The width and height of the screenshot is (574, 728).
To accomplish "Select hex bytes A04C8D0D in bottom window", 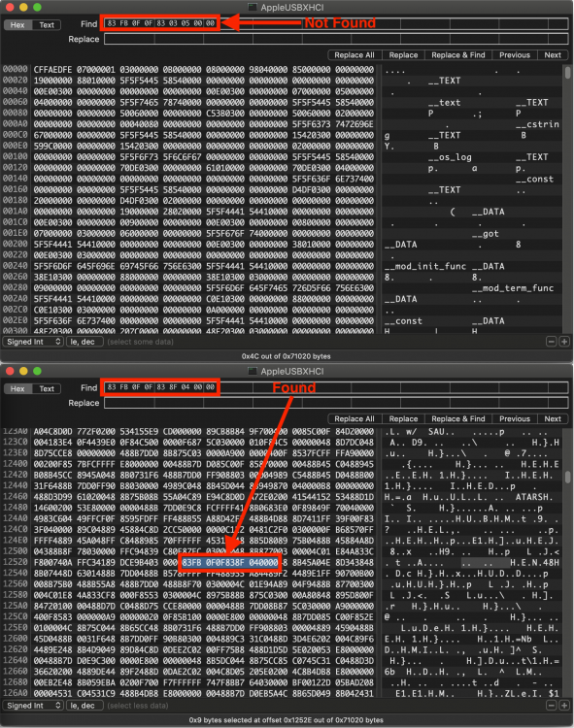I will tap(52, 432).
